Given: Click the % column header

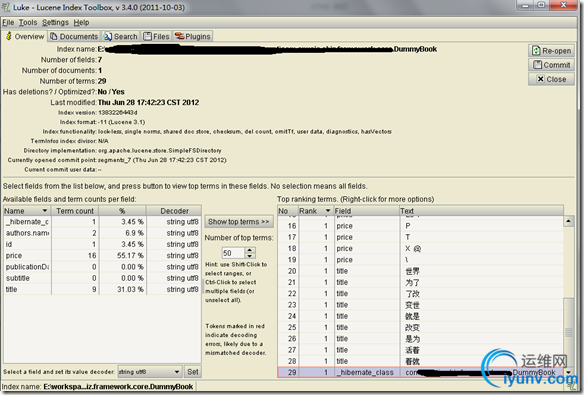Looking at the screenshot, I should pyautogui.click(x=122, y=211).
